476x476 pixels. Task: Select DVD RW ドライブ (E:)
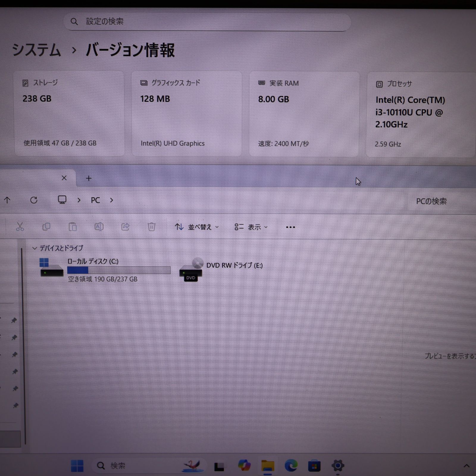coord(221,270)
